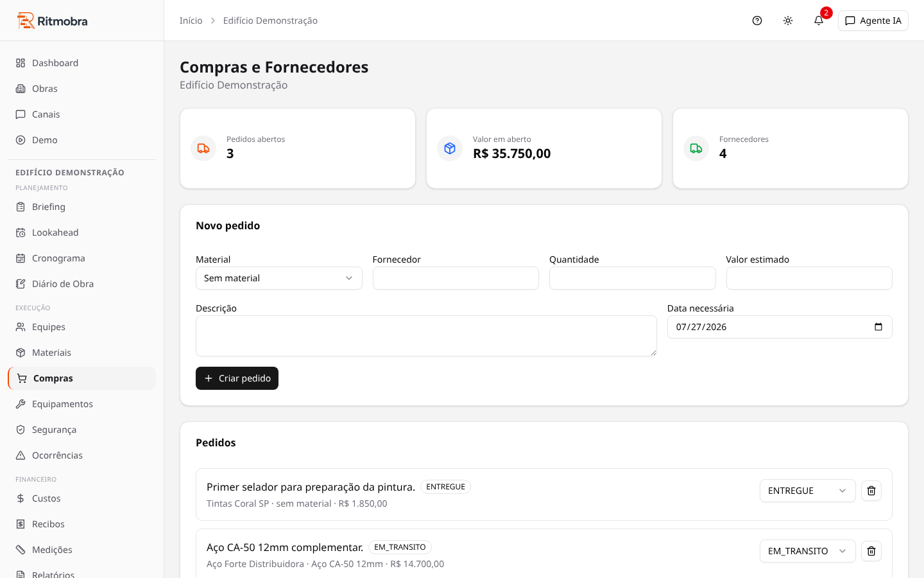The width and height of the screenshot is (924, 578).
Task: Open the Material dropdown showing Sem material
Action: pos(279,278)
